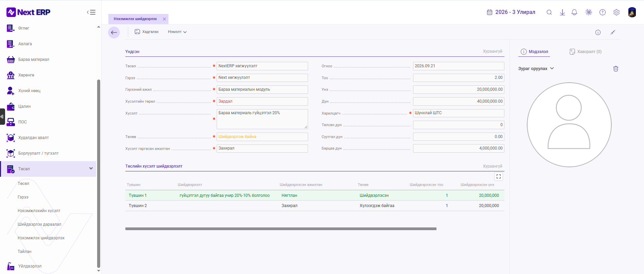Collapse Төслийн хүсэлт шийдвэрлэлт section
The height and width of the screenshot is (274, 644).
pyautogui.click(x=493, y=166)
